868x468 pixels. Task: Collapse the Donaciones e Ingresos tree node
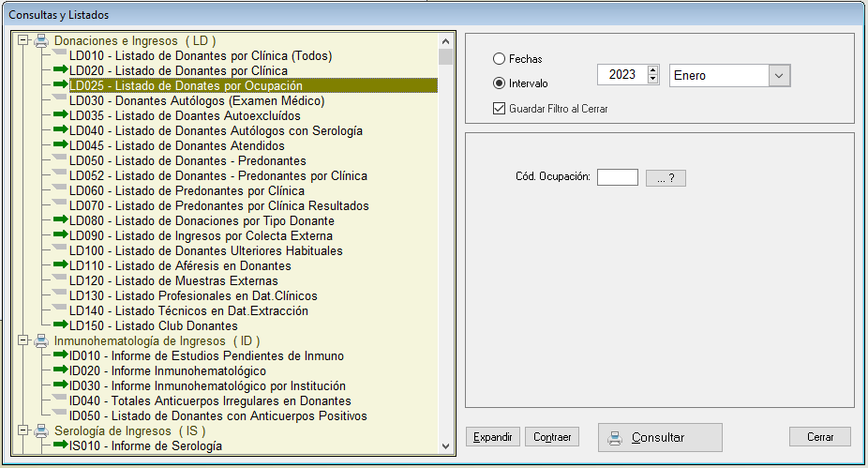(23, 41)
